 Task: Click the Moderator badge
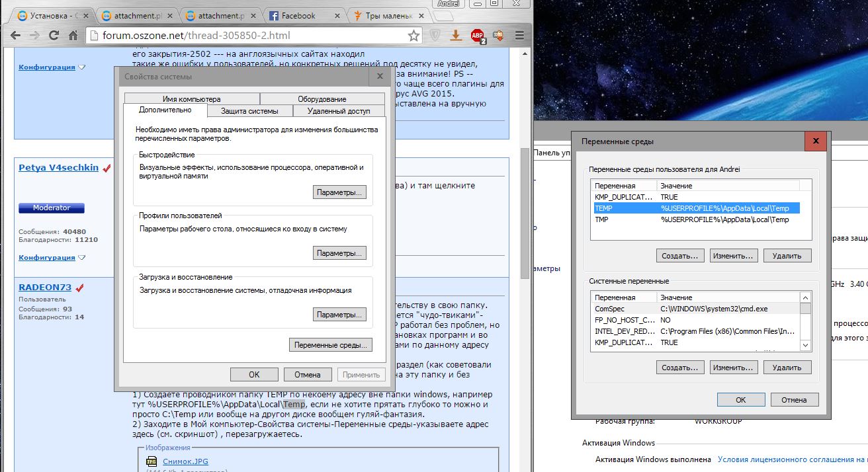click(52, 208)
